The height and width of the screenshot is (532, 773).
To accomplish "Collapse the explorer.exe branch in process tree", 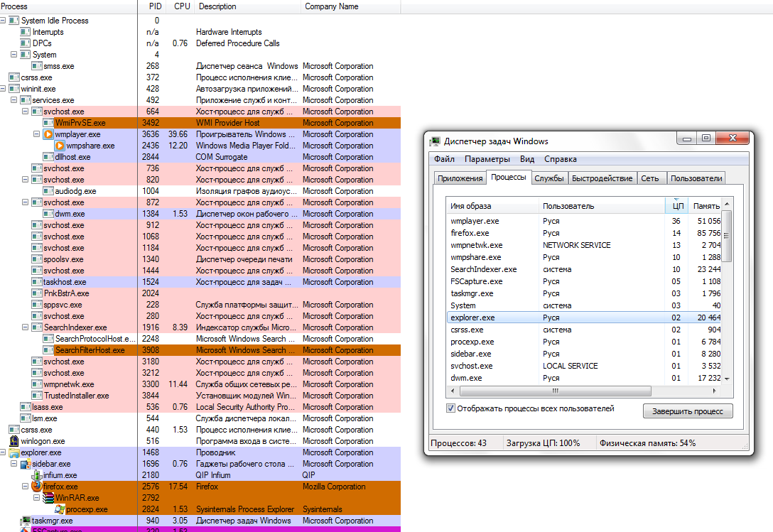I will [3, 452].
